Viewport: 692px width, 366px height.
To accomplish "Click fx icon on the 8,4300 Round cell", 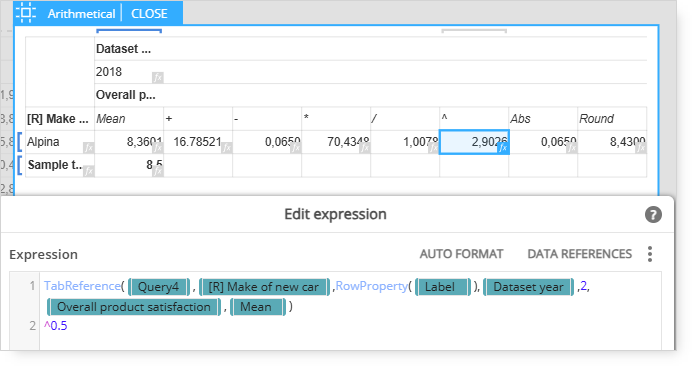I will click(x=640, y=148).
